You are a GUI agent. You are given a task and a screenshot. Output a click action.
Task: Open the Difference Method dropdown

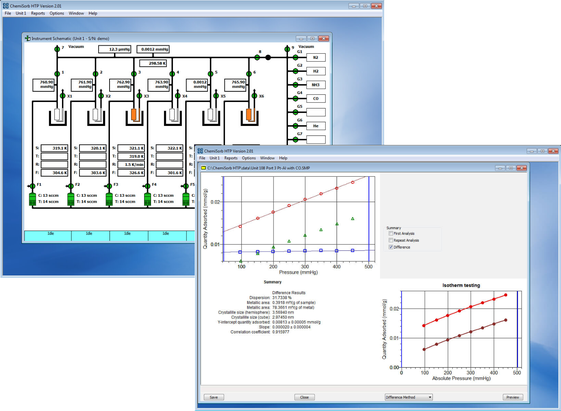point(409,397)
